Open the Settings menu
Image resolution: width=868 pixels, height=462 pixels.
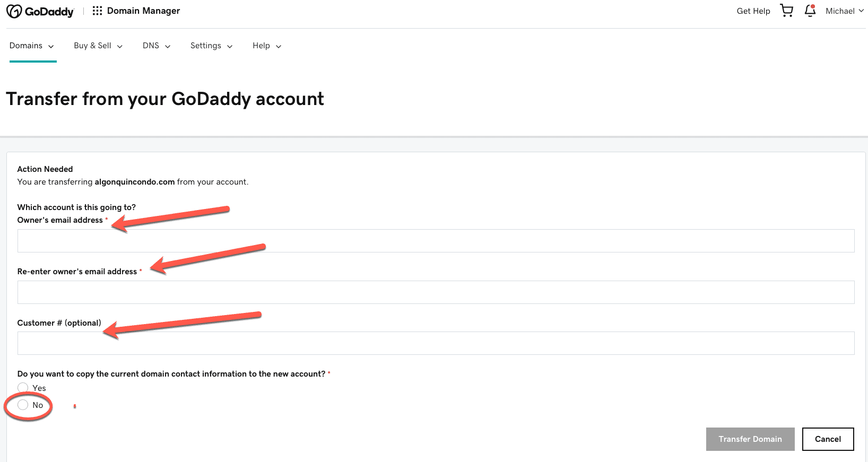211,46
